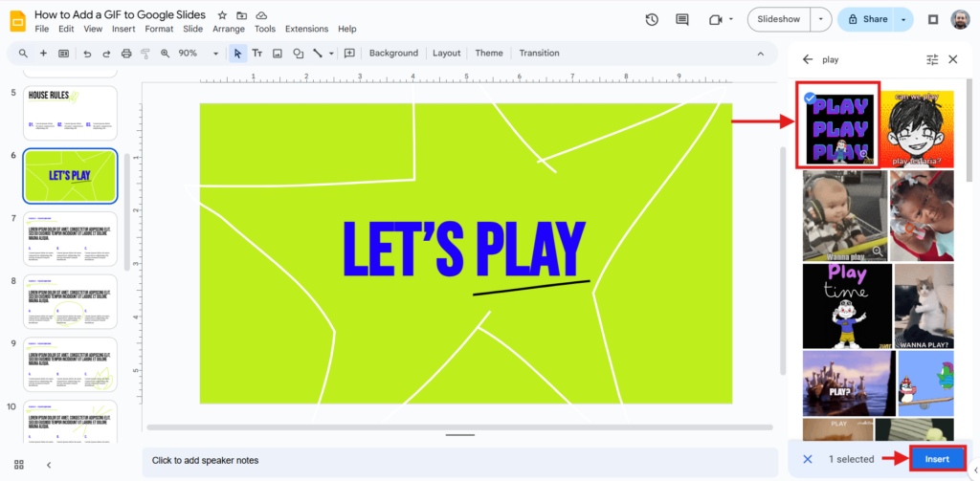Expand the Slideshow options arrow
Screen dimensions: 980x481
click(x=821, y=19)
